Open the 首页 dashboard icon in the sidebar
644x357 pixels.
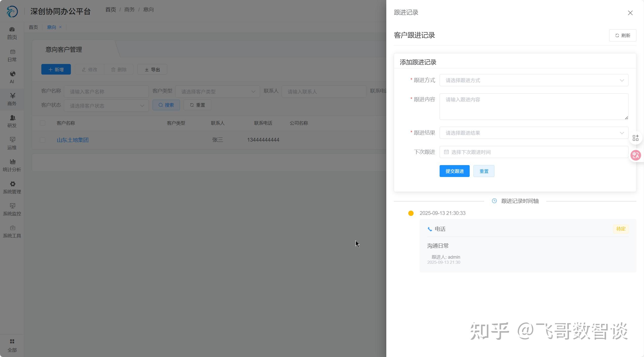click(12, 29)
